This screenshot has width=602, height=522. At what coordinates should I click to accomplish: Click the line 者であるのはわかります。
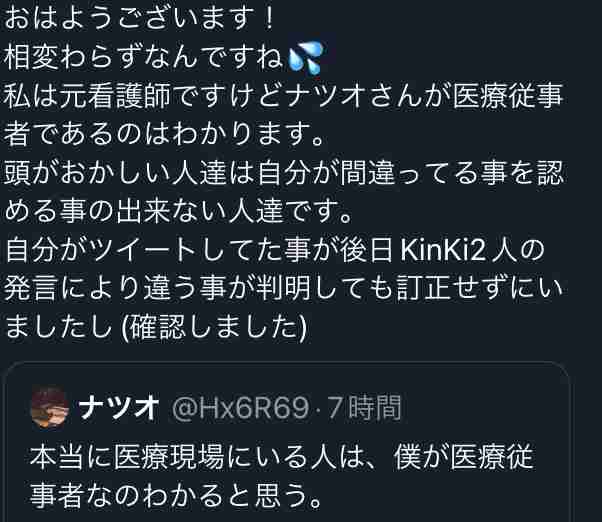pos(164,134)
